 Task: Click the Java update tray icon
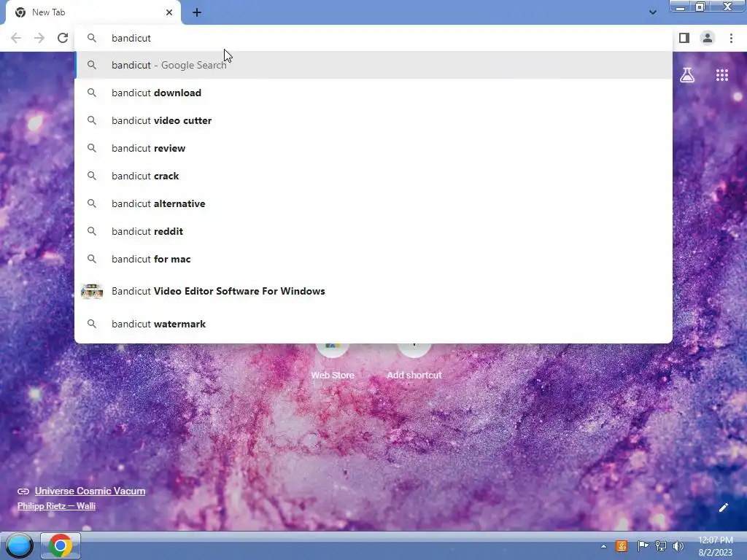622,545
